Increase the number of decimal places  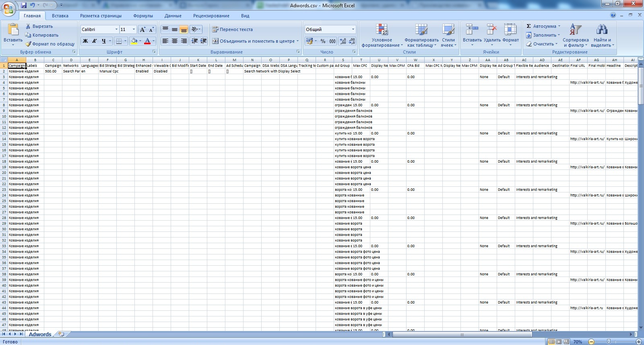click(x=343, y=41)
